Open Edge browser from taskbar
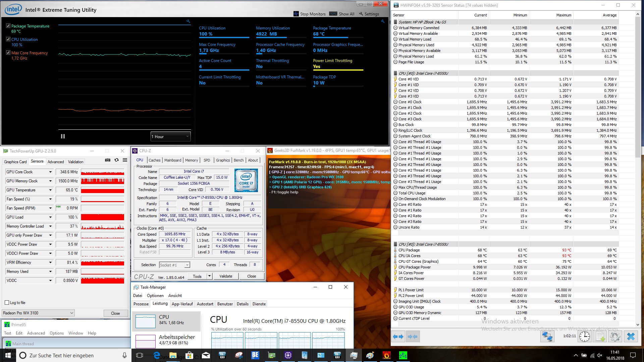This screenshot has width=644, height=362. pos(156,355)
